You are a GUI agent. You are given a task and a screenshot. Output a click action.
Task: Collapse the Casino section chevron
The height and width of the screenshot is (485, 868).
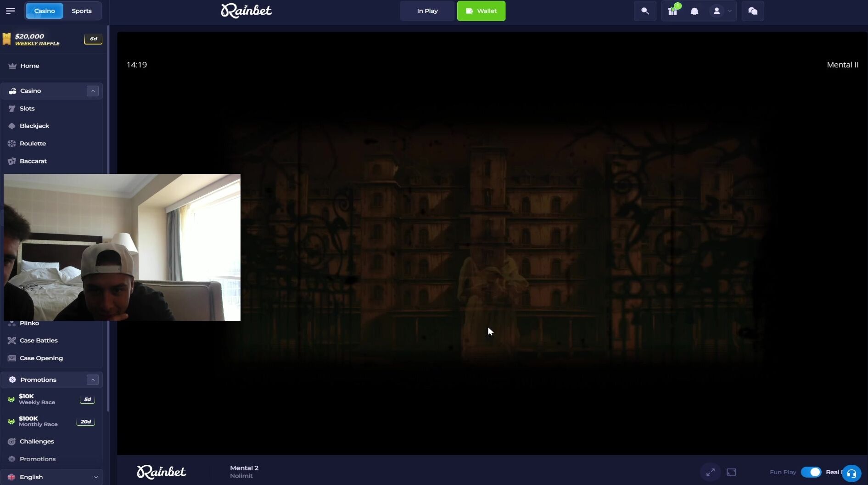pyautogui.click(x=93, y=91)
